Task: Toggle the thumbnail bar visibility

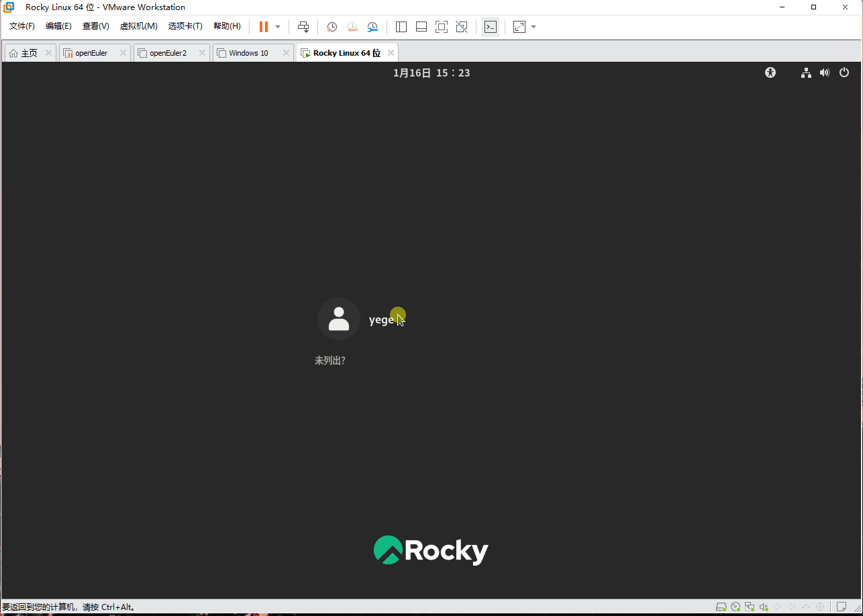Action: pos(421,27)
